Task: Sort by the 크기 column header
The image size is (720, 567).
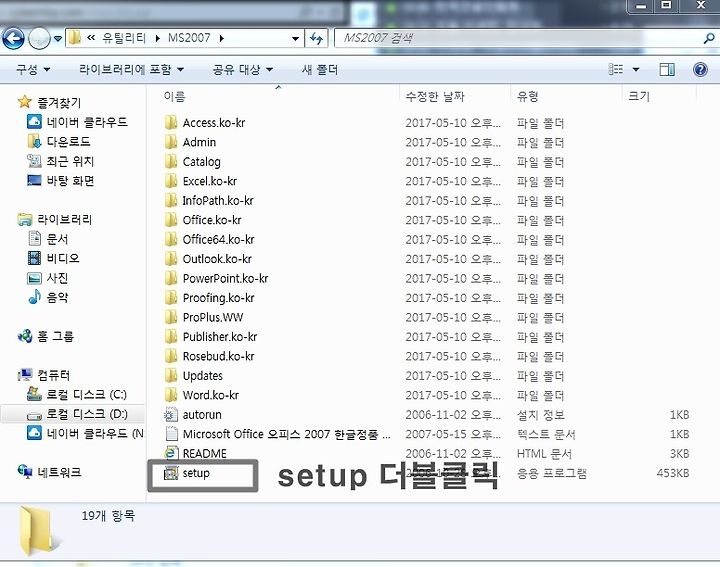Action: point(639,96)
